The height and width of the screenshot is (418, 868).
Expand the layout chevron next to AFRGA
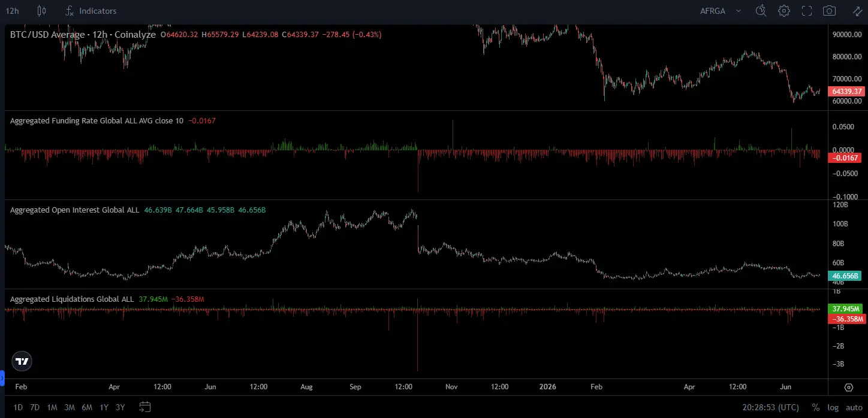(x=739, y=11)
